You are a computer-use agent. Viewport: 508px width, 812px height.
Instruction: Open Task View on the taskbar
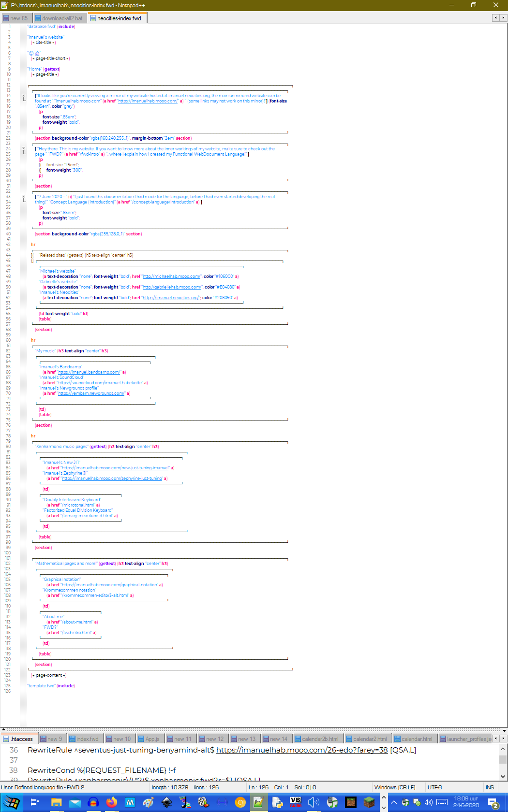(x=34, y=802)
